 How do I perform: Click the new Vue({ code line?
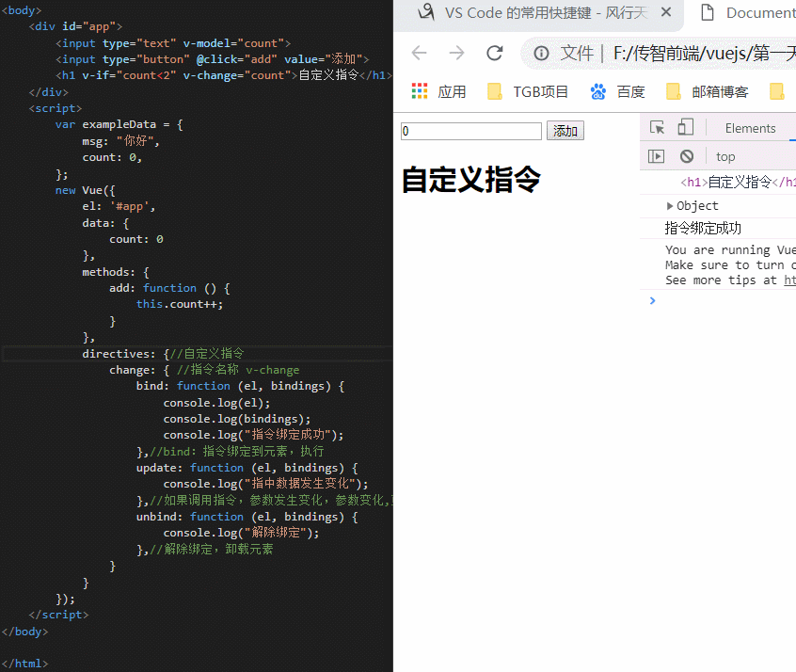click(86, 190)
